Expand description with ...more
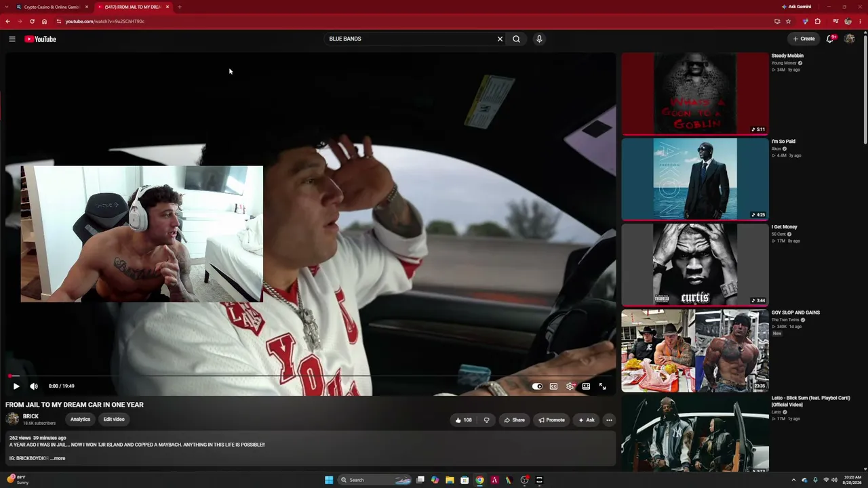Image resolution: width=868 pixels, height=488 pixels. click(58, 459)
